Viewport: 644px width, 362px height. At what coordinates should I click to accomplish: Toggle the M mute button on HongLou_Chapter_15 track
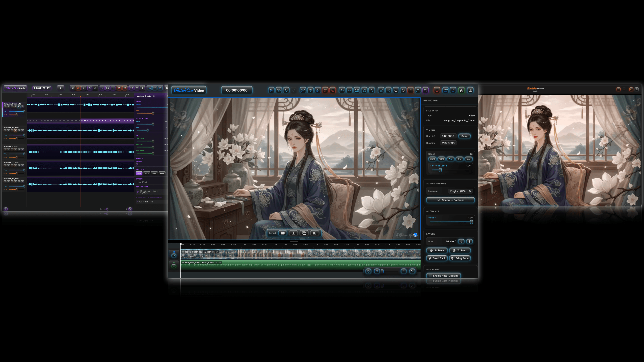click(5, 107)
